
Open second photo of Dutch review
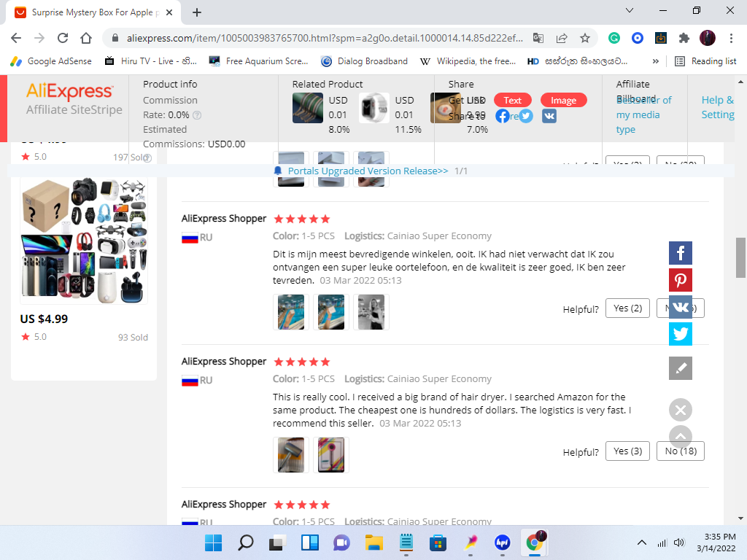point(331,312)
